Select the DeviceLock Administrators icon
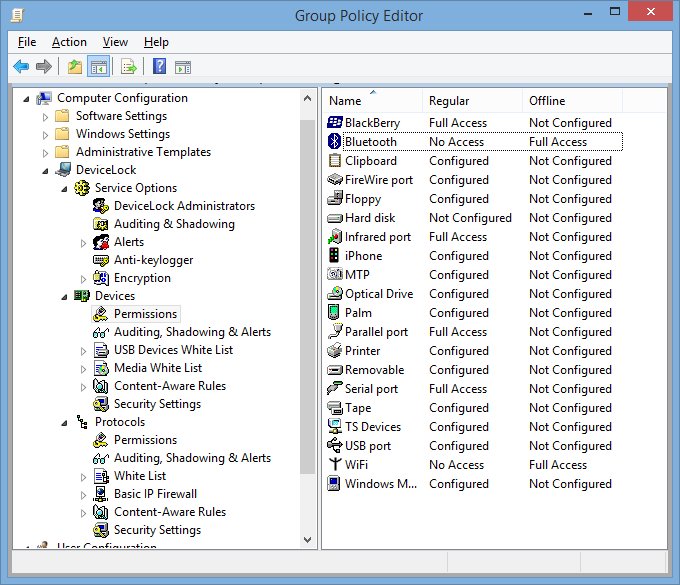Screen dimensions: 680x585 [101, 206]
